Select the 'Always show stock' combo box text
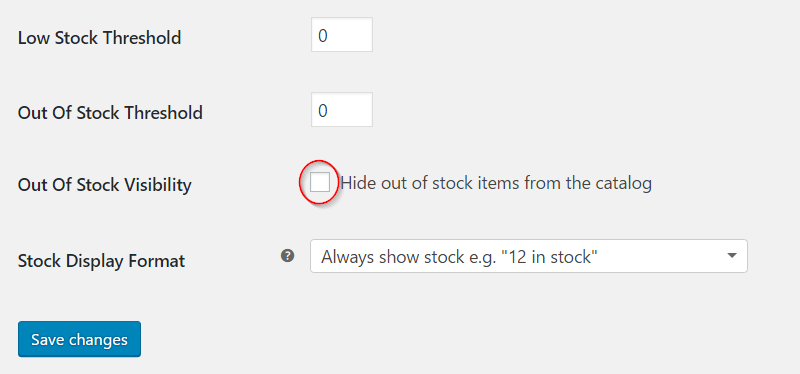The image size is (800, 374). [459, 257]
